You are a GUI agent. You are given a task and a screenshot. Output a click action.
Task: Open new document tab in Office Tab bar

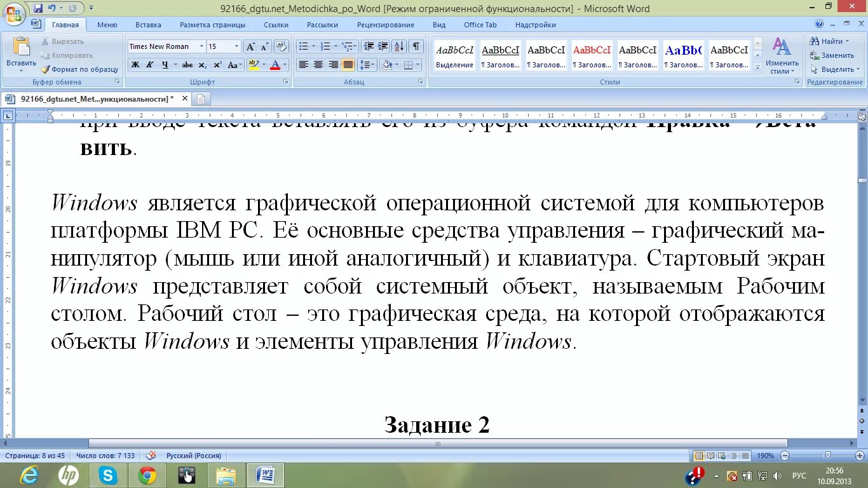click(201, 99)
